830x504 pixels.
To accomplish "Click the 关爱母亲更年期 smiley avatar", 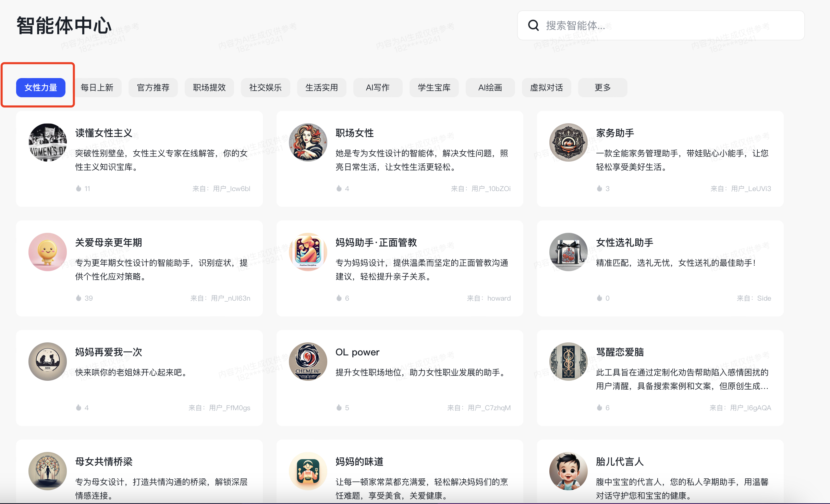I will (x=48, y=252).
